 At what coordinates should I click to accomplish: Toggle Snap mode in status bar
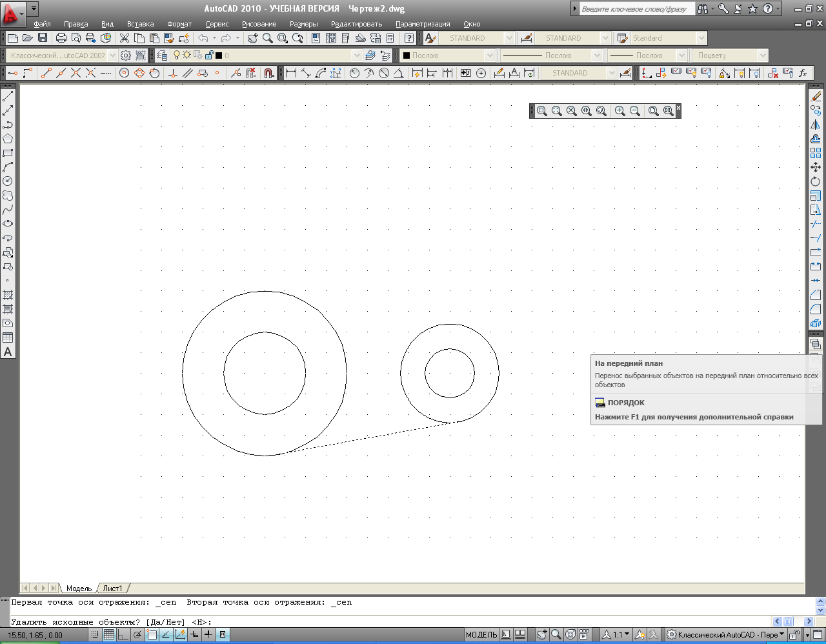tap(95, 635)
